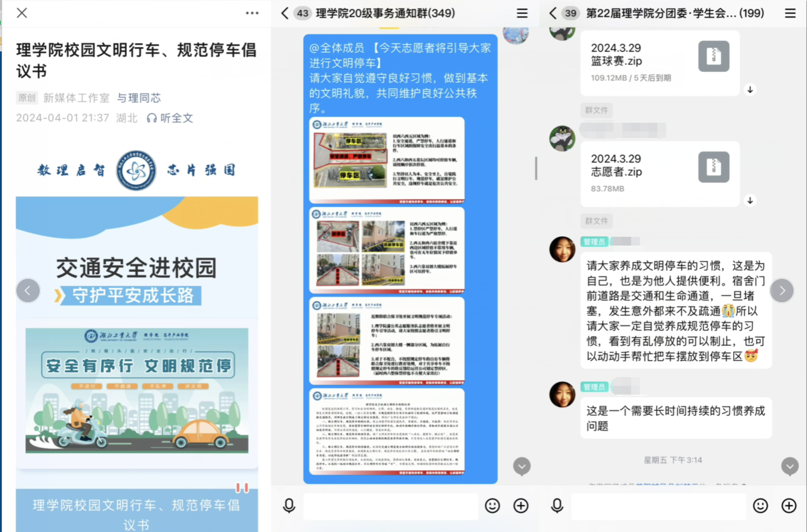Viewport: 807px width, 532px height.
Task: Go to next image with right arrow
Action: 782,291
